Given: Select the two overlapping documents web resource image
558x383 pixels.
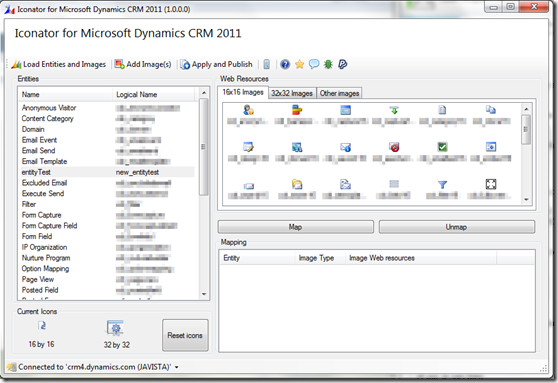Looking at the screenshot, I should click(491, 110).
